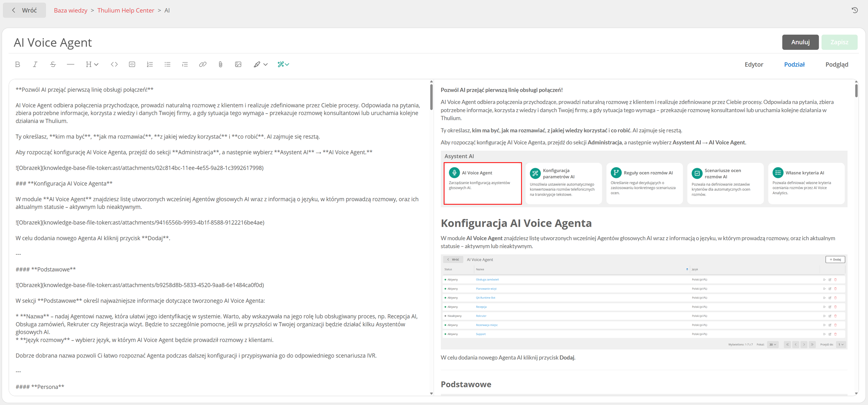Select the Podział split view tab

click(794, 64)
